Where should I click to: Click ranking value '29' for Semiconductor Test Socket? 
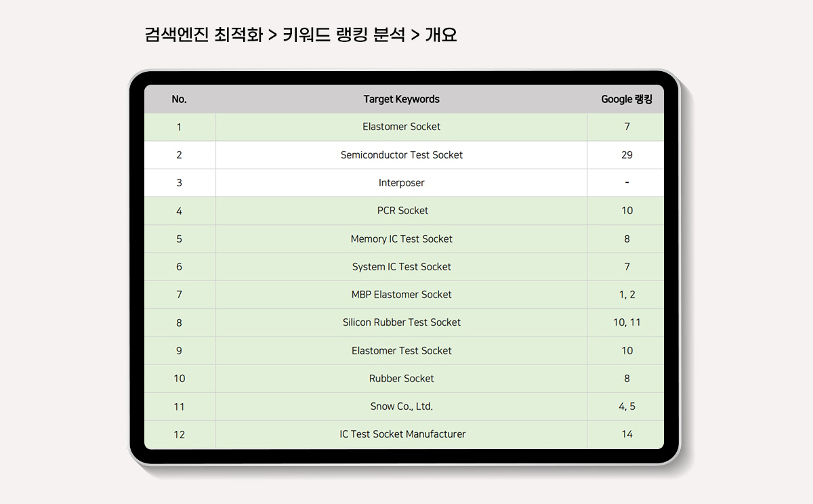627,155
